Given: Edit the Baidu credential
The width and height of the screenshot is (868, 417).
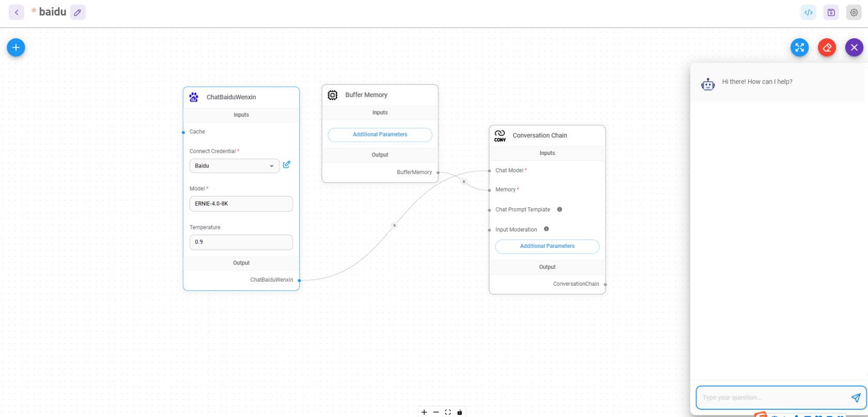Looking at the screenshot, I should click(287, 164).
